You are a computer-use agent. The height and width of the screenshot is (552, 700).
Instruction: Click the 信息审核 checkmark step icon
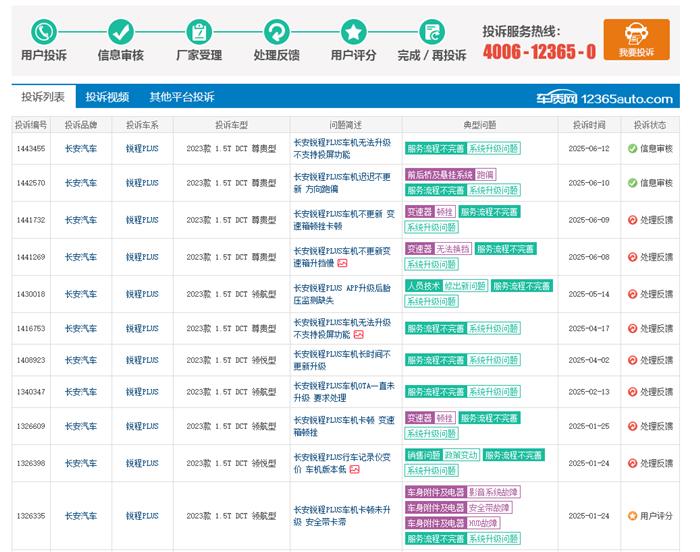click(x=121, y=32)
